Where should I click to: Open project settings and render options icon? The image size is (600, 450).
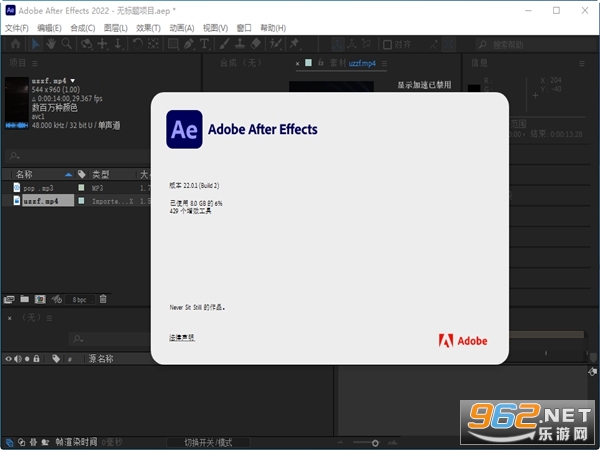57,299
